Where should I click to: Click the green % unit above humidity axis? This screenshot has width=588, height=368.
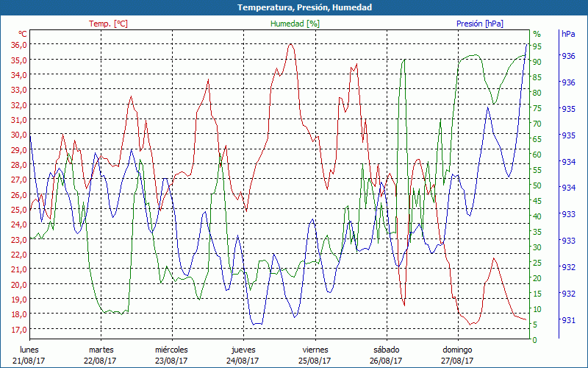537,34
